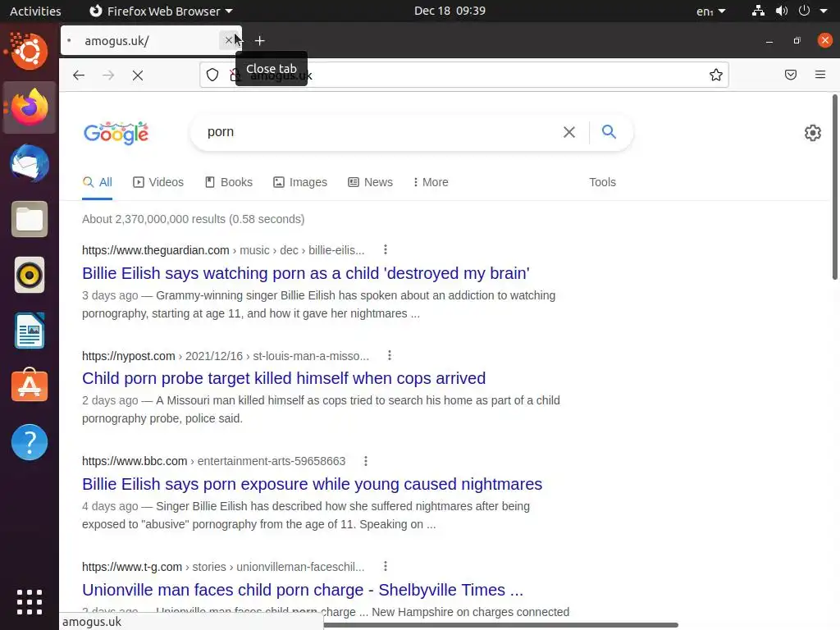This screenshot has width=840, height=630.
Task: Click the https://www.theguardian.com result URL
Action: pos(155,250)
